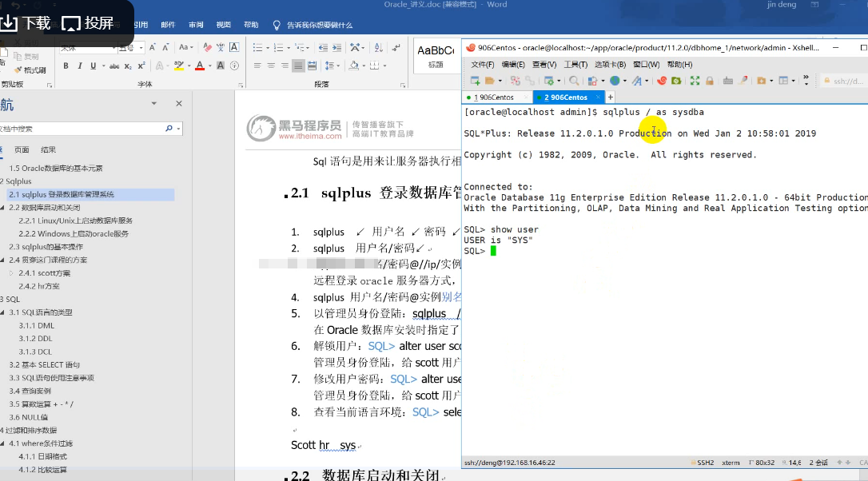Click the character border icon

click(x=234, y=48)
